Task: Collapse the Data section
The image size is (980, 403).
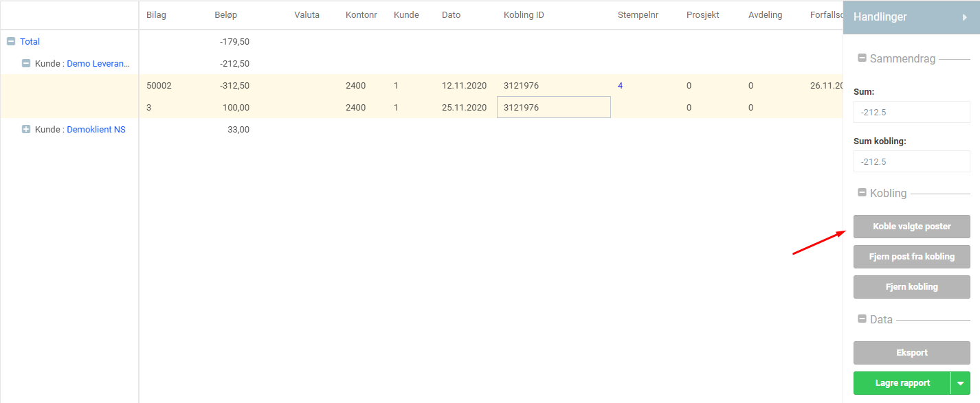Action: pos(862,319)
